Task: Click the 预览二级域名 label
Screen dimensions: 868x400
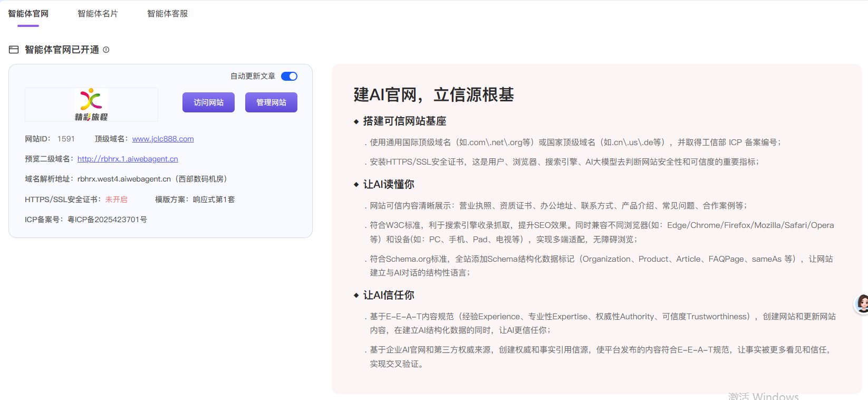Action: [49, 159]
